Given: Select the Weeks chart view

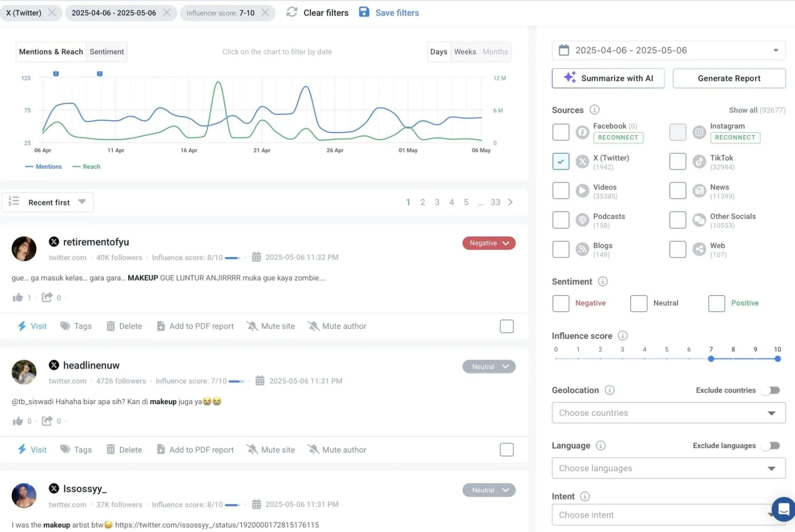Looking at the screenshot, I should pyautogui.click(x=465, y=52).
